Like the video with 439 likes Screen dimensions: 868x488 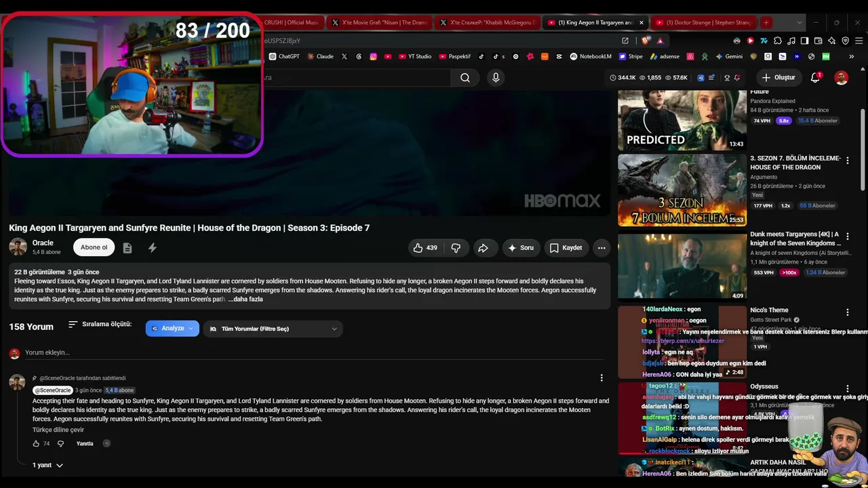425,248
